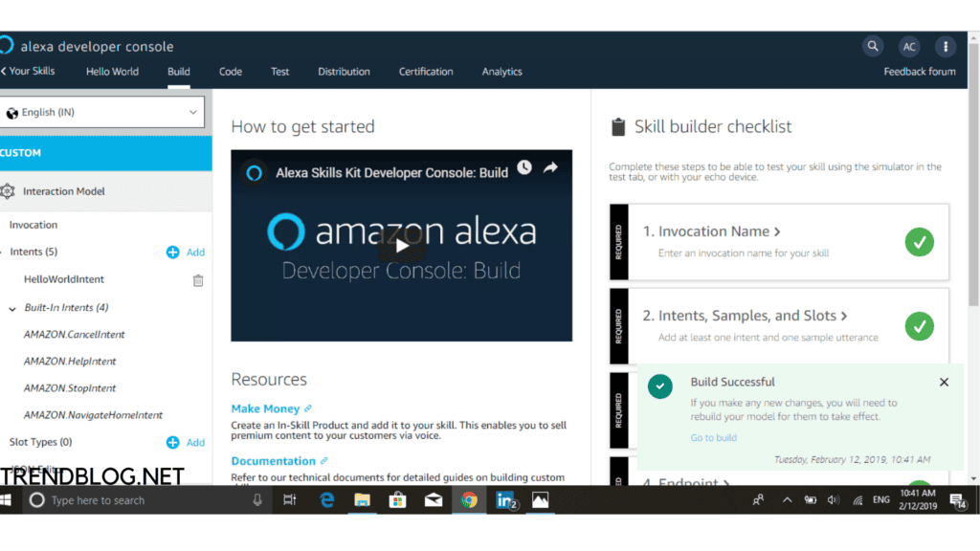This screenshot has height=551, width=980.
Task: Open the Hello World skill tab
Action: [x=113, y=72]
